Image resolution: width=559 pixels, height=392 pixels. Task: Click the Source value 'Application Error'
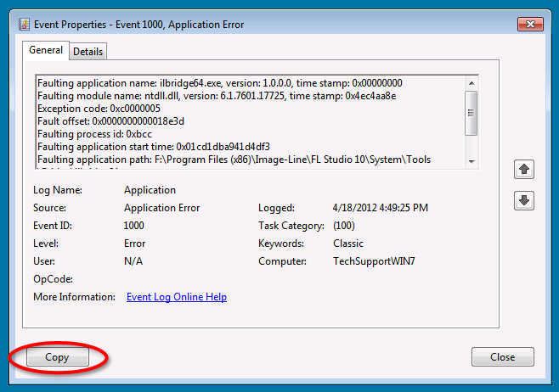click(162, 208)
